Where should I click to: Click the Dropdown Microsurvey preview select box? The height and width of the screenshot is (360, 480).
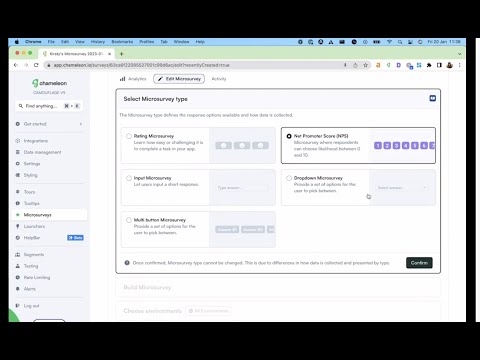coord(402,188)
